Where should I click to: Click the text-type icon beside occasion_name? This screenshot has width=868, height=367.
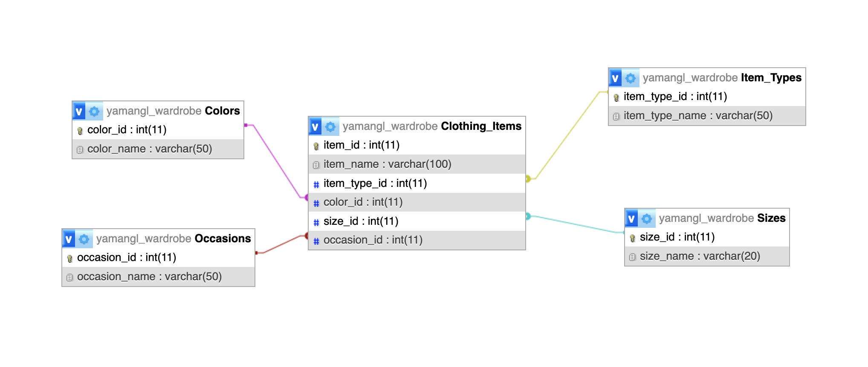[x=69, y=277]
